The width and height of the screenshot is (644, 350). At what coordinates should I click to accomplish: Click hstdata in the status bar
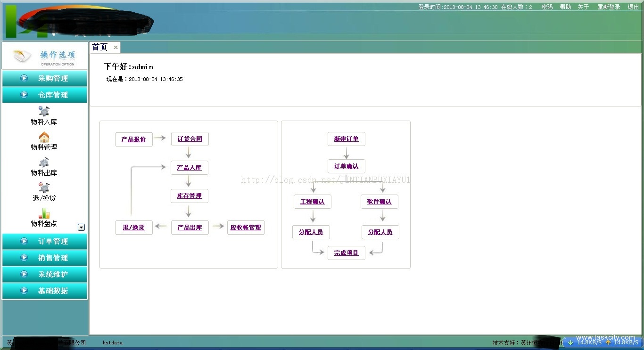click(113, 343)
